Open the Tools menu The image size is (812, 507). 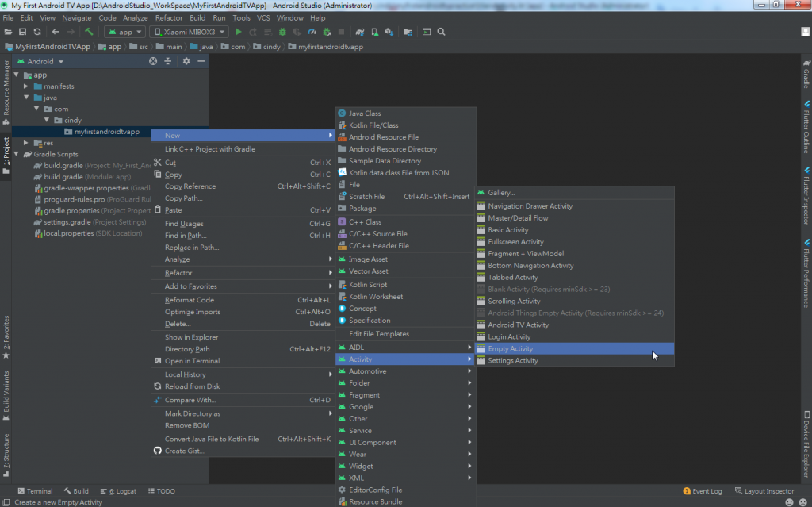click(x=241, y=17)
